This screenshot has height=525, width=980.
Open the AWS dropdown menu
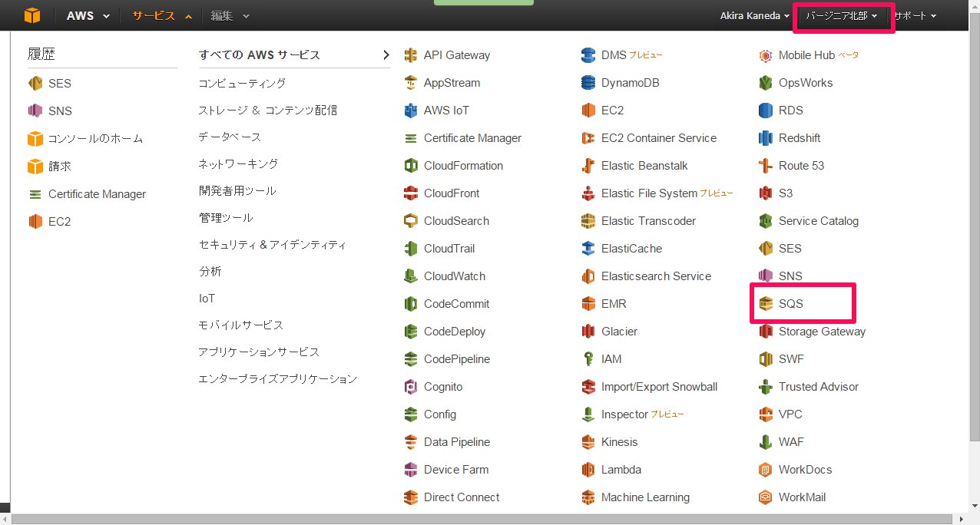point(88,15)
